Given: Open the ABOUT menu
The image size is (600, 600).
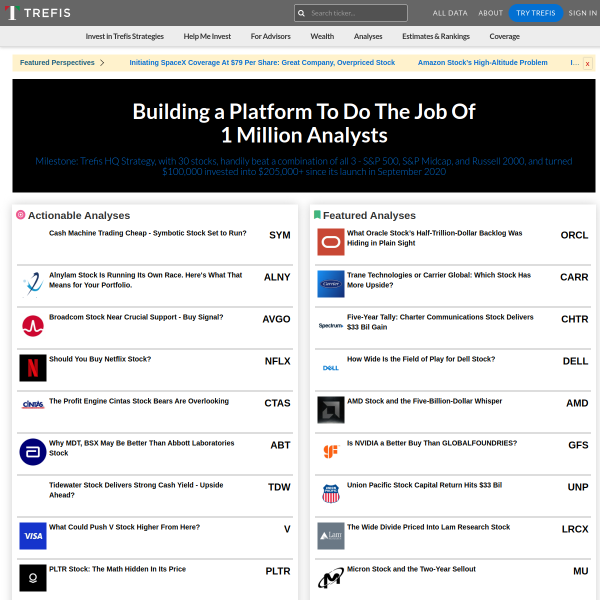Looking at the screenshot, I should click(490, 13).
